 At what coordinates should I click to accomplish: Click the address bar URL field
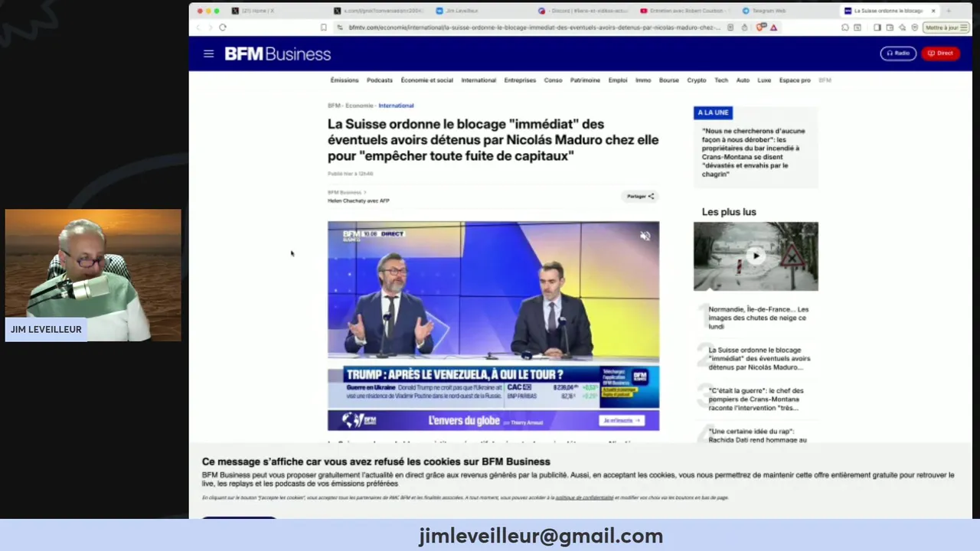pyautogui.click(x=534, y=28)
